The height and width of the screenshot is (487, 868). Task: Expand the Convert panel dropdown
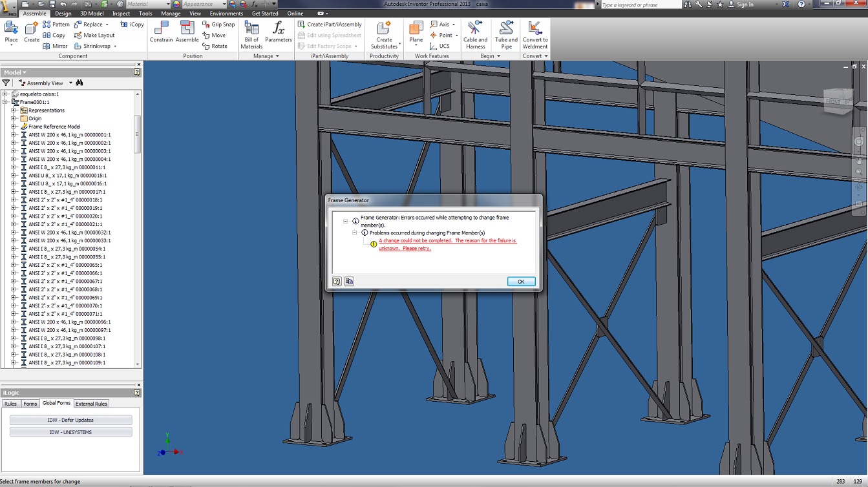[x=535, y=56]
